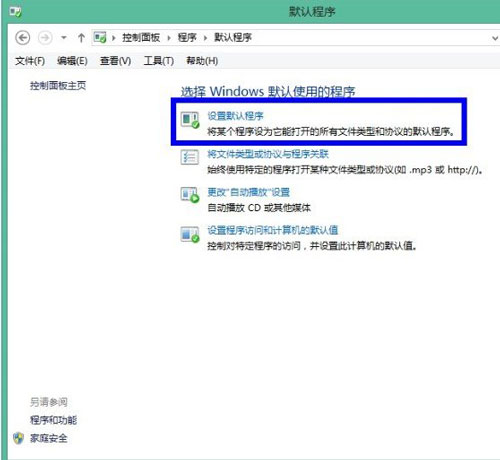Go to 控制面板主页 in sidebar

[58, 86]
